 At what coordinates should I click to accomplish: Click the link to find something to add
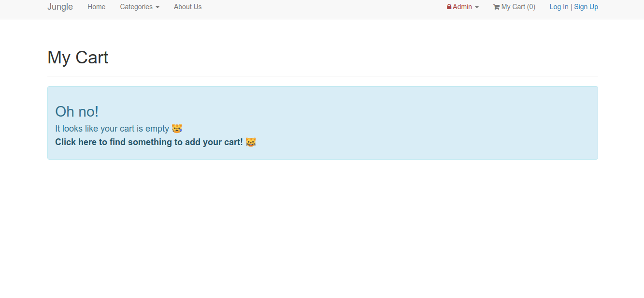(156, 142)
